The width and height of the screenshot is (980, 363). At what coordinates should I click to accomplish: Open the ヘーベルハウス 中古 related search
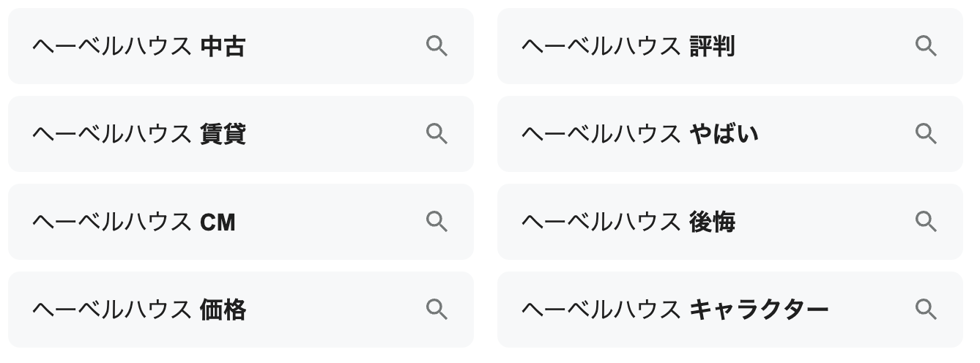[139, 47]
